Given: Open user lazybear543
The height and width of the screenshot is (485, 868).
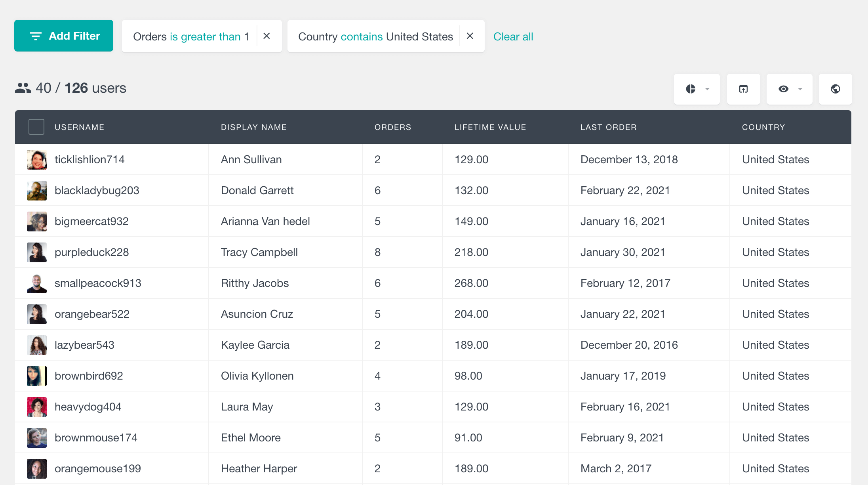Looking at the screenshot, I should click(x=84, y=345).
